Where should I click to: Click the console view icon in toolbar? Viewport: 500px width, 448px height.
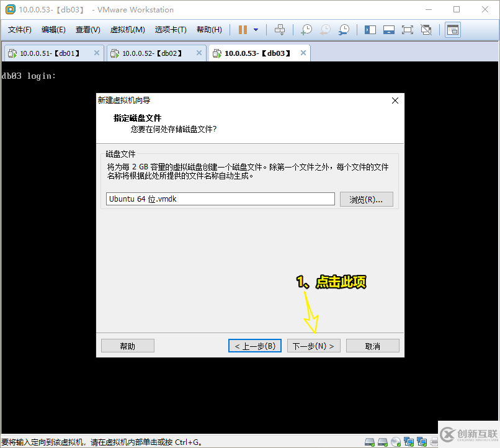[x=452, y=30]
